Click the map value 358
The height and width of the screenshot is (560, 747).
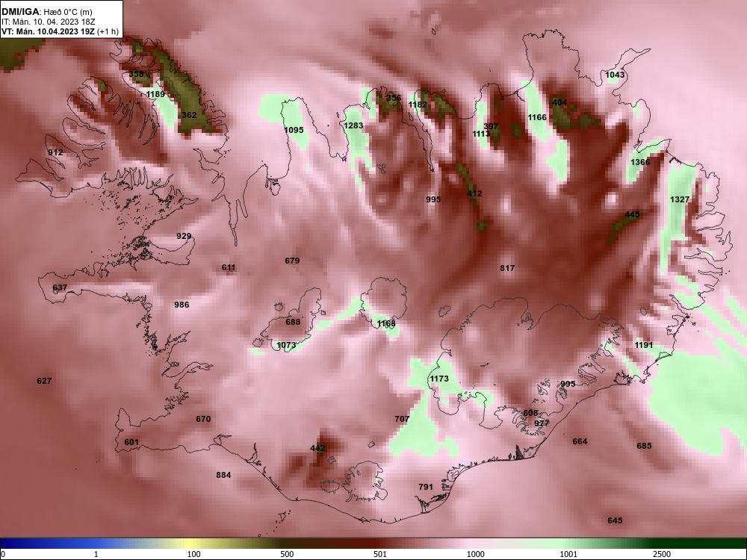click(136, 74)
